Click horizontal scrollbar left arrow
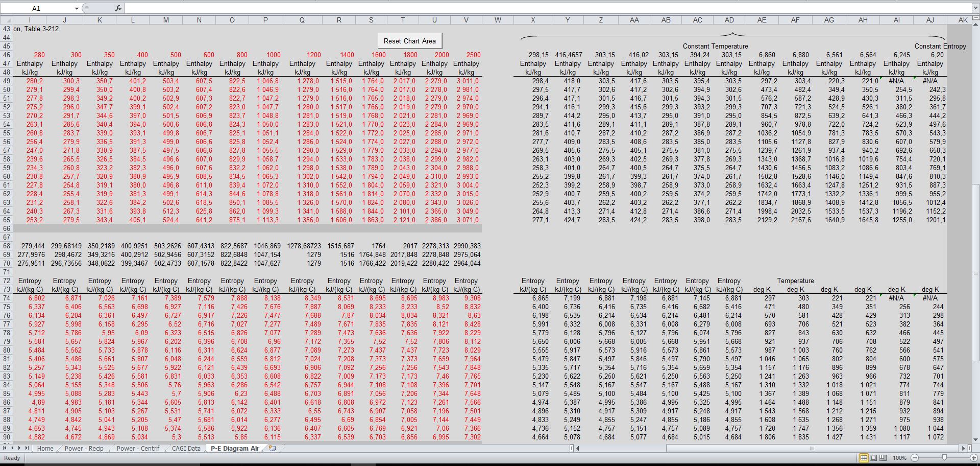 click(x=578, y=448)
